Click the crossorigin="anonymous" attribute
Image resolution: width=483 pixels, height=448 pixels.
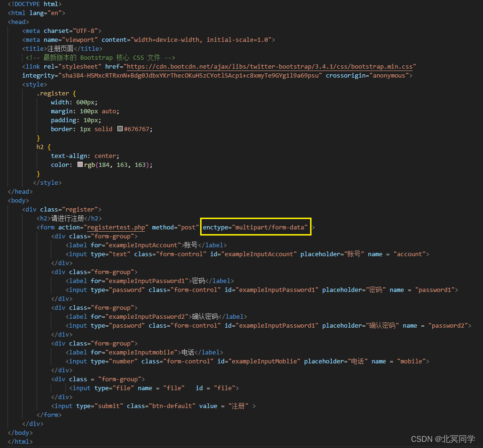tap(367, 76)
